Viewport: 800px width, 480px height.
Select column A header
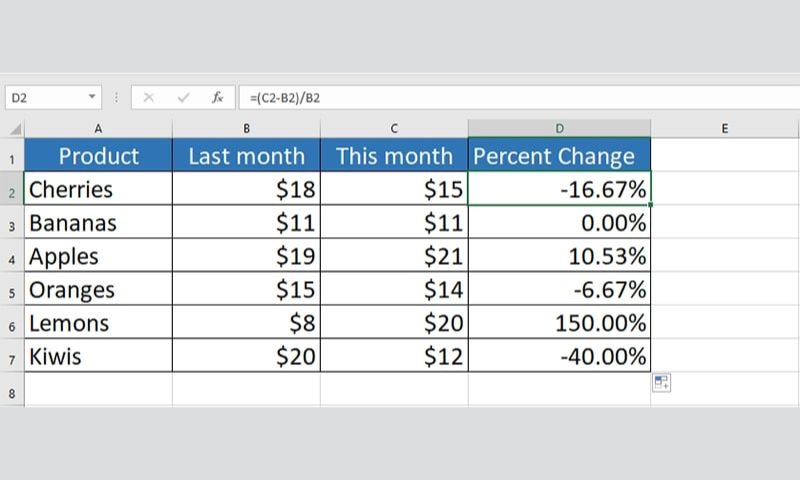pos(98,129)
